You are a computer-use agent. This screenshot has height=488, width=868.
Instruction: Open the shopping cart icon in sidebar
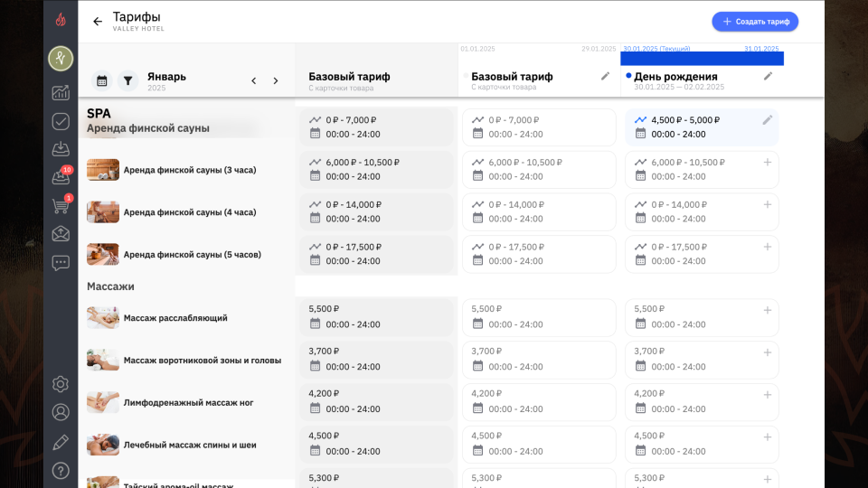(61, 207)
